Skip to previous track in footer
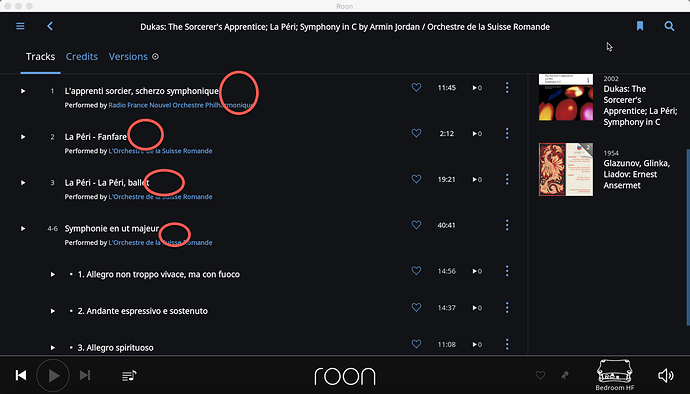The height and width of the screenshot is (394, 690). tap(21, 375)
